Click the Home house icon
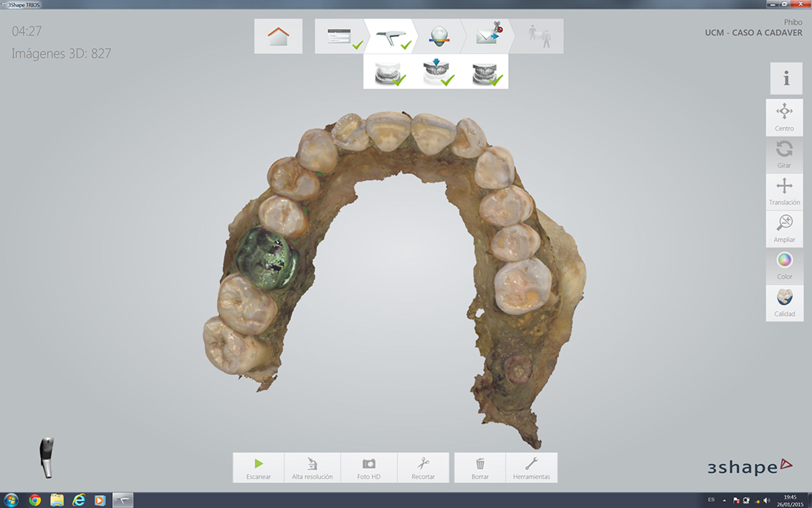Image resolution: width=812 pixels, height=508 pixels. tap(278, 36)
